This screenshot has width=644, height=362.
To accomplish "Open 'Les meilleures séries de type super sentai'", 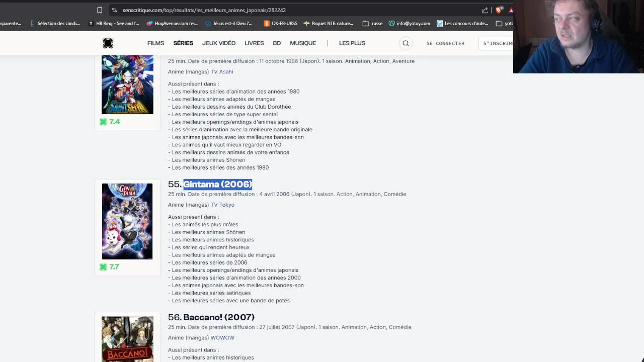I will (225, 114).
